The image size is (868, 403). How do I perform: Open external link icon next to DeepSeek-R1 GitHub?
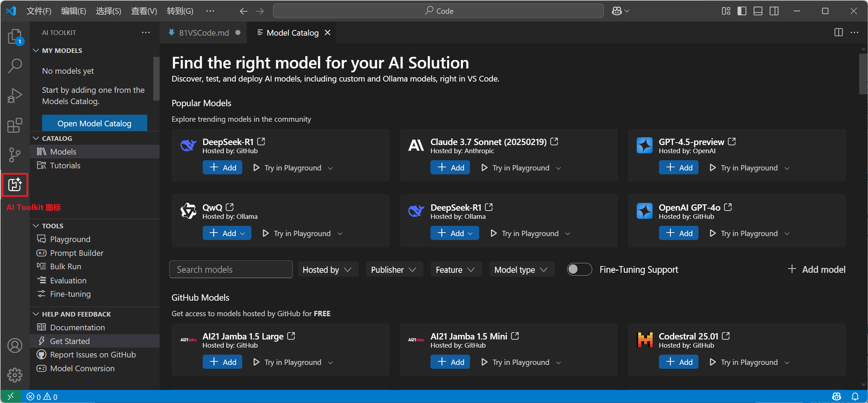[x=261, y=142]
